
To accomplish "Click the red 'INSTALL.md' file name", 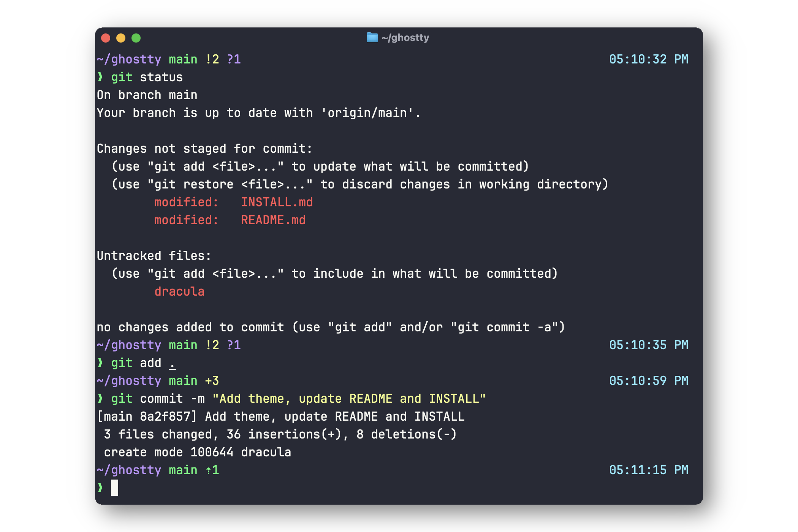I will (x=277, y=202).
